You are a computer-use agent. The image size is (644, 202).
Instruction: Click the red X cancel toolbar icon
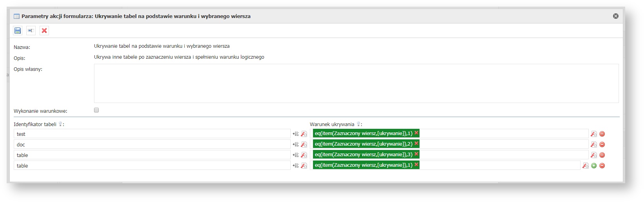click(x=44, y=31)
